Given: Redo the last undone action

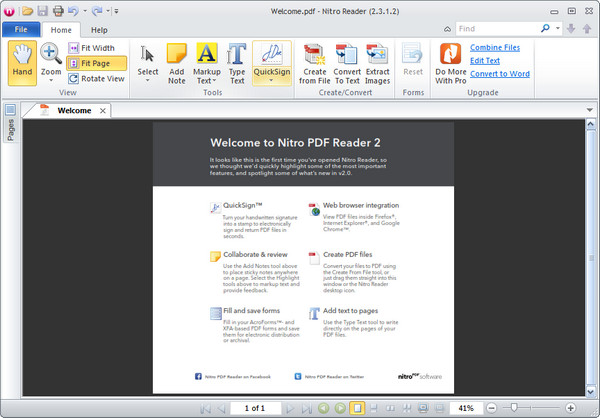Looking at the screenshot, I should pos(97,11).
